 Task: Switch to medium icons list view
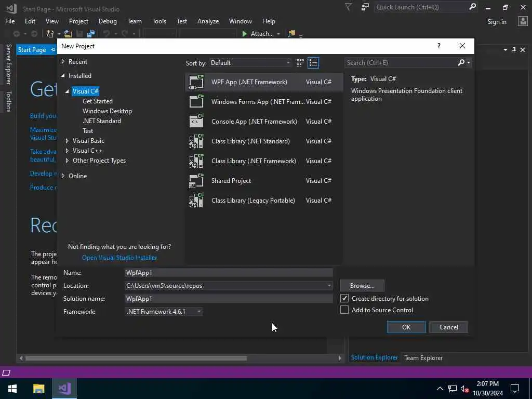point(313,63)
